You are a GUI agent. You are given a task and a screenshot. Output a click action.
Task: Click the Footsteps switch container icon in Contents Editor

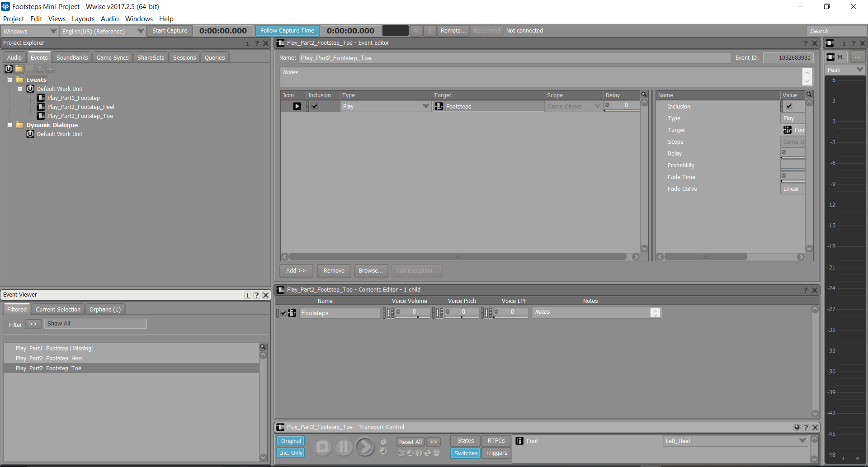coord(292,313)
